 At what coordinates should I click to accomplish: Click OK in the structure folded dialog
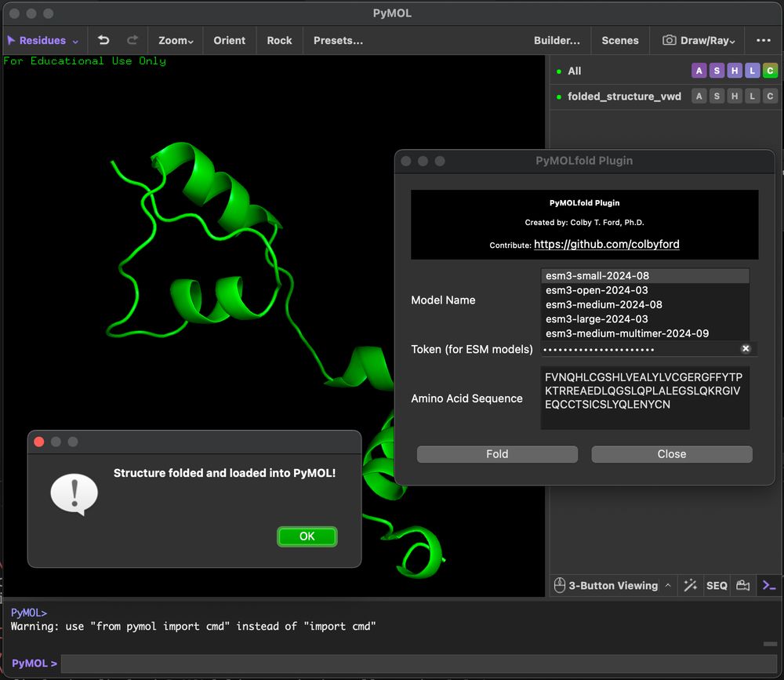(x=307, y=536)
